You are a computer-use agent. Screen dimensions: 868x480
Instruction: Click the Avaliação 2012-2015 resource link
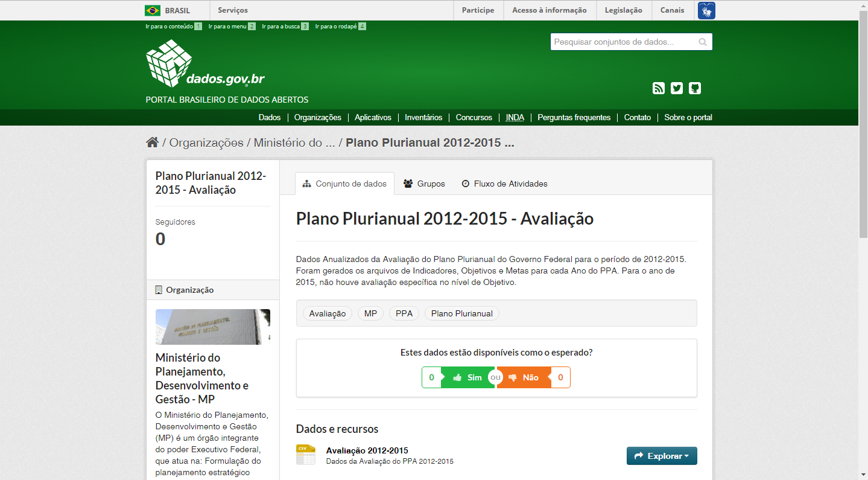pos(367,450)
